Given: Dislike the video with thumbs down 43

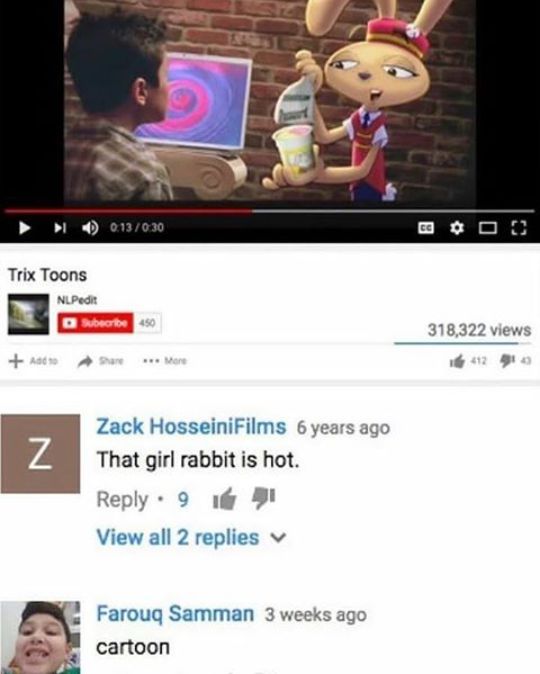Looking at the screenshot, I should pyautogui.click(x=515, y=361).
